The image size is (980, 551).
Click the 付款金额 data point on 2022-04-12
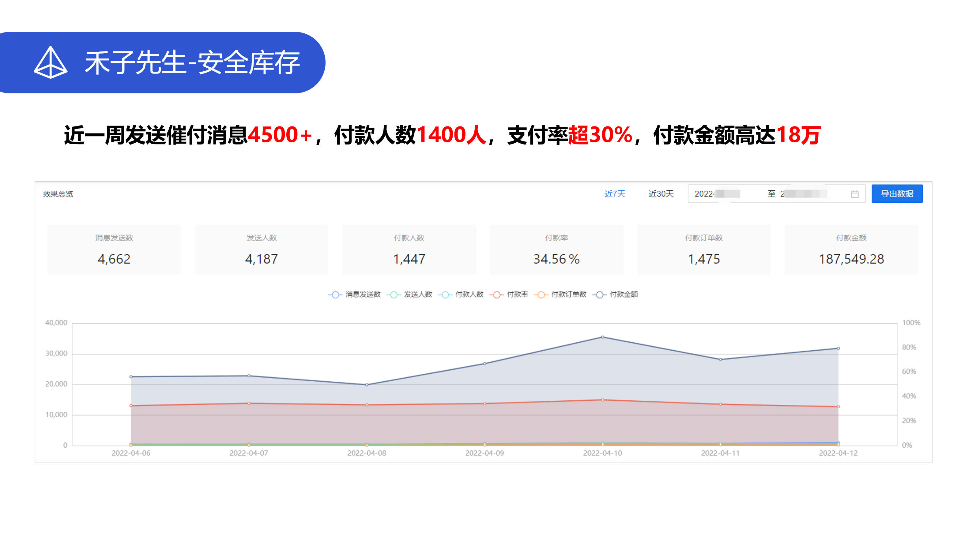(x=838, y=348)
